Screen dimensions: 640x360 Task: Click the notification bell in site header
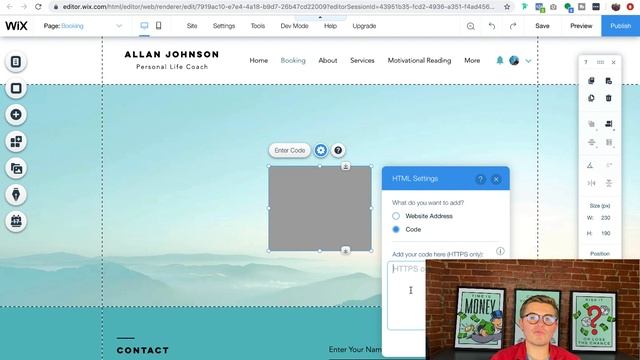(x=500, y=60)
